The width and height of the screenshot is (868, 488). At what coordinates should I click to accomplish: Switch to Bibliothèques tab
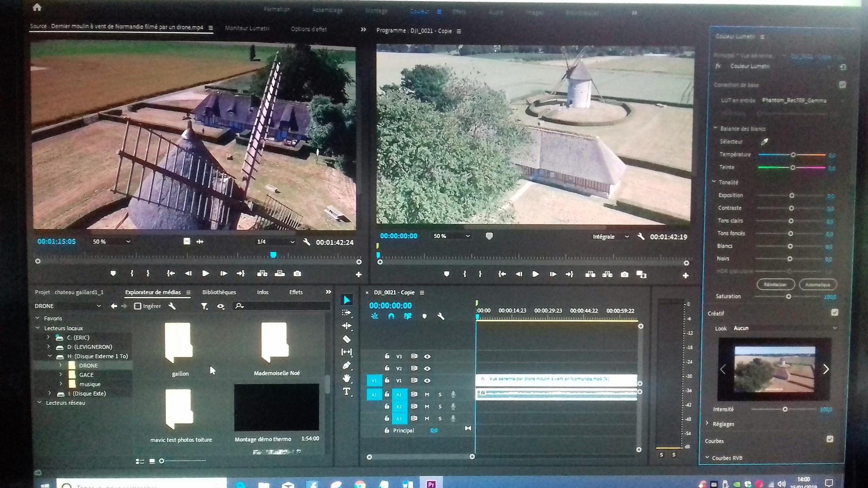(219, 292)
